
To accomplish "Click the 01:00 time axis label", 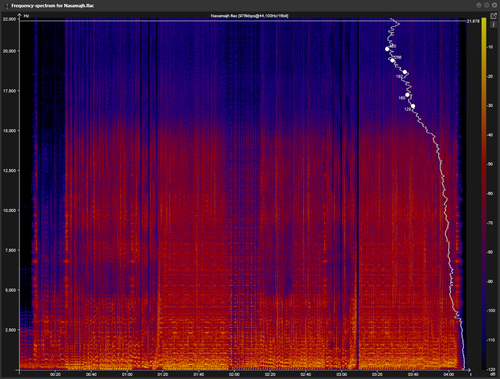I will pyautogui.click(x=127, y=375).
